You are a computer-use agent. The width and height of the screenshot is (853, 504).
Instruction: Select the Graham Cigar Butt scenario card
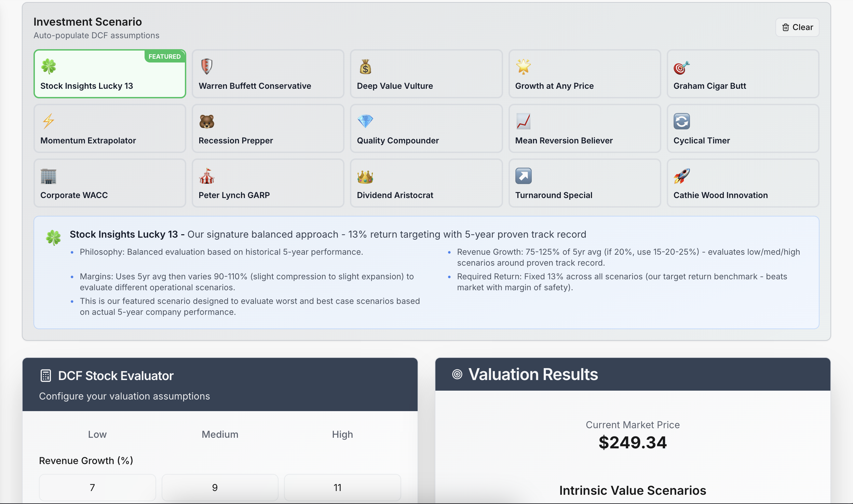click(742, 73)
